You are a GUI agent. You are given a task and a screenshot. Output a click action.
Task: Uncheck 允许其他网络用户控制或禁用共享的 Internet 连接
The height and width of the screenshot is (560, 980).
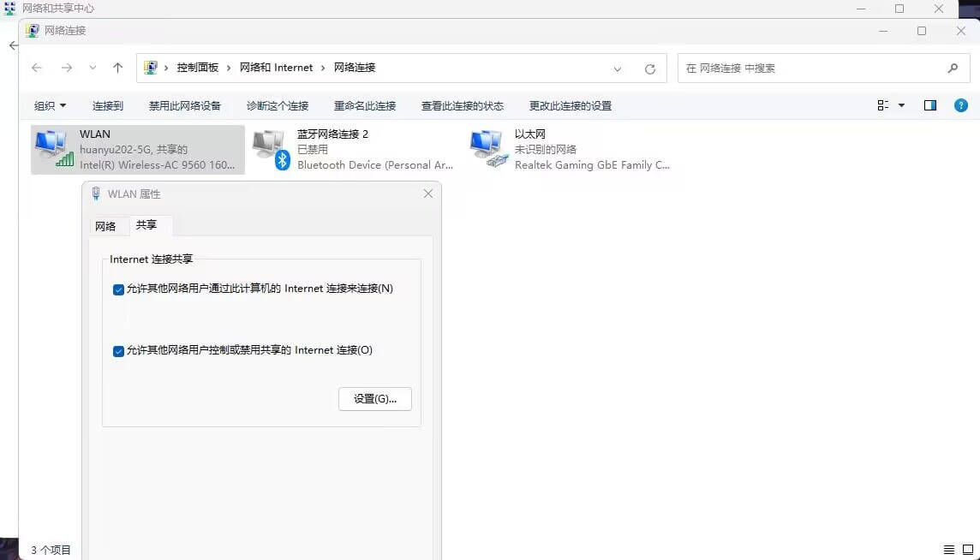coord(119,351)
